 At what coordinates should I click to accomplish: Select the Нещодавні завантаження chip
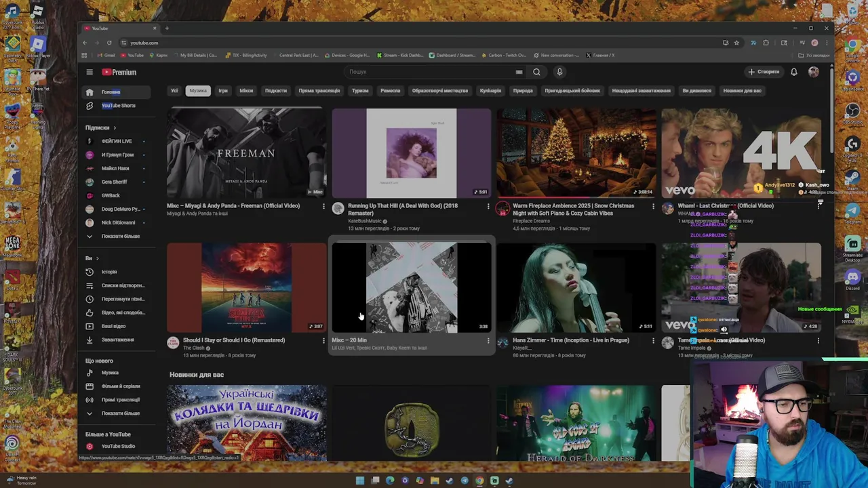(x=641, y=91)
